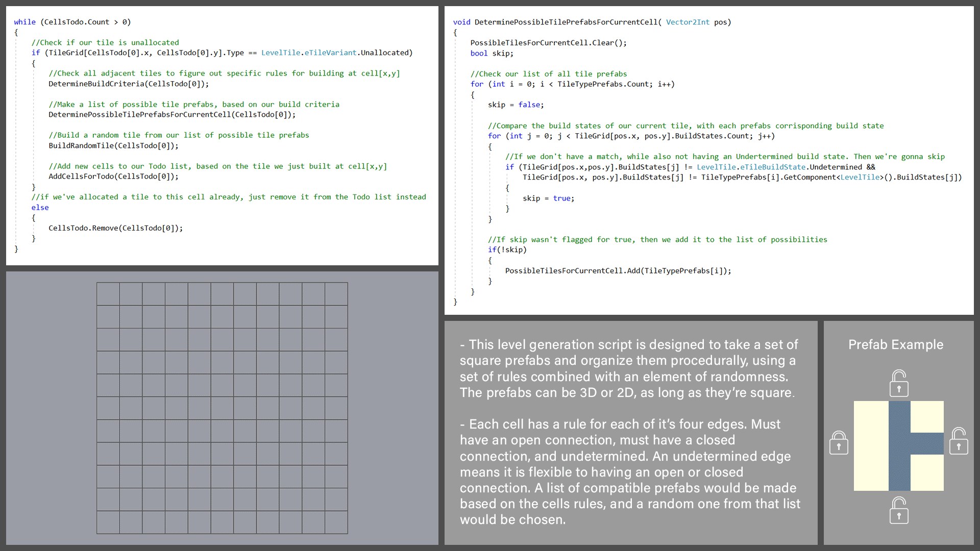This screenshot has width=980, height=551.
Task: Click the BuildRandomTile(CellsTodo[0]) call
Action: pyautogui.click(x=113, y=146)
